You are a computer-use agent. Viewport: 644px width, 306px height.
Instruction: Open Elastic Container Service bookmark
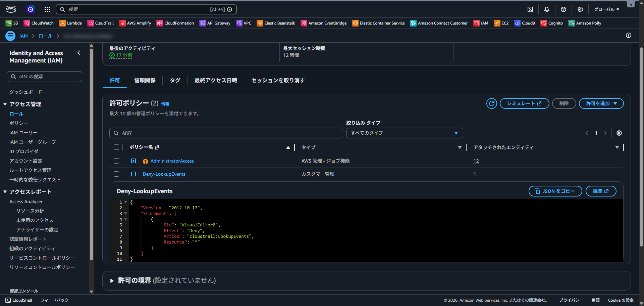378,23
